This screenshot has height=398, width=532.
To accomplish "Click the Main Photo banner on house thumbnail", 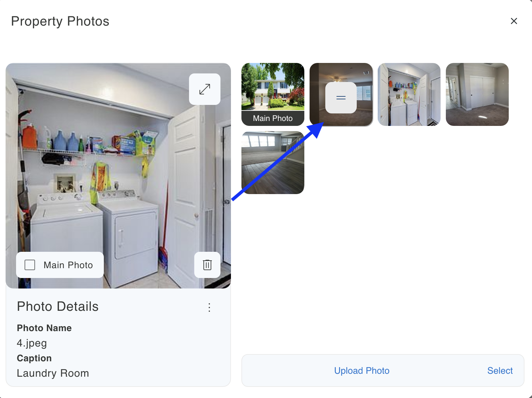I will [273, 118].
